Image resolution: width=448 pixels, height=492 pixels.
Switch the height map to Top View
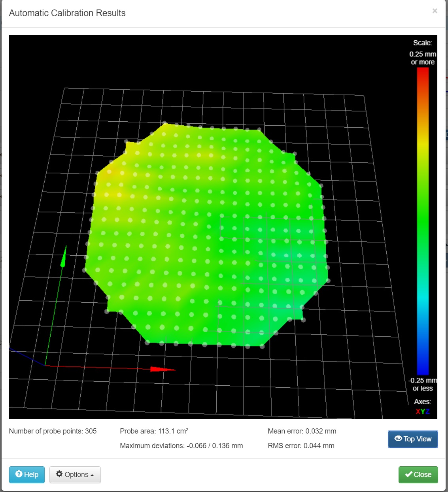(413, 439)
